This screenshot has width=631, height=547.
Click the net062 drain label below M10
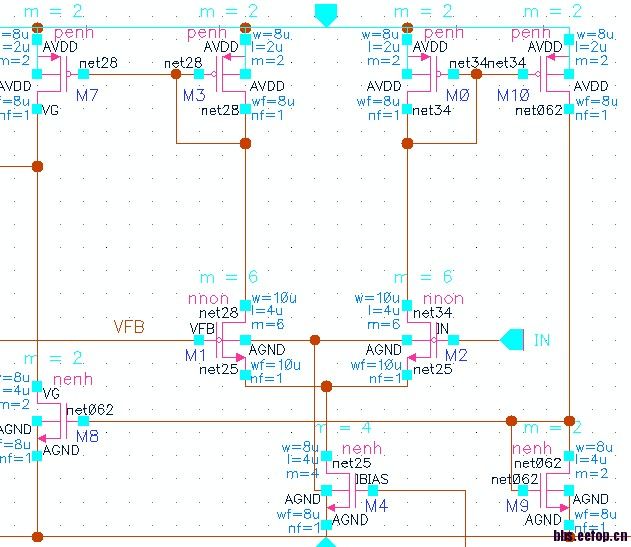538,110
